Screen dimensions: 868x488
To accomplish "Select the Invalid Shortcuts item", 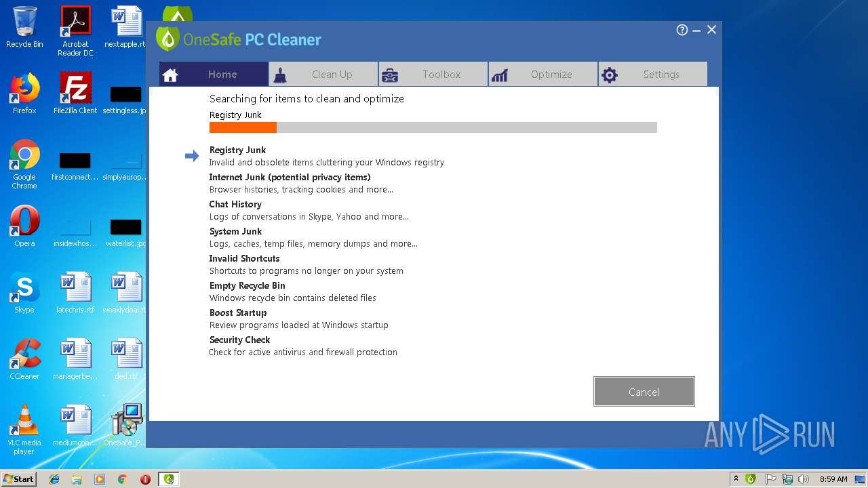I will coord(244,258).
